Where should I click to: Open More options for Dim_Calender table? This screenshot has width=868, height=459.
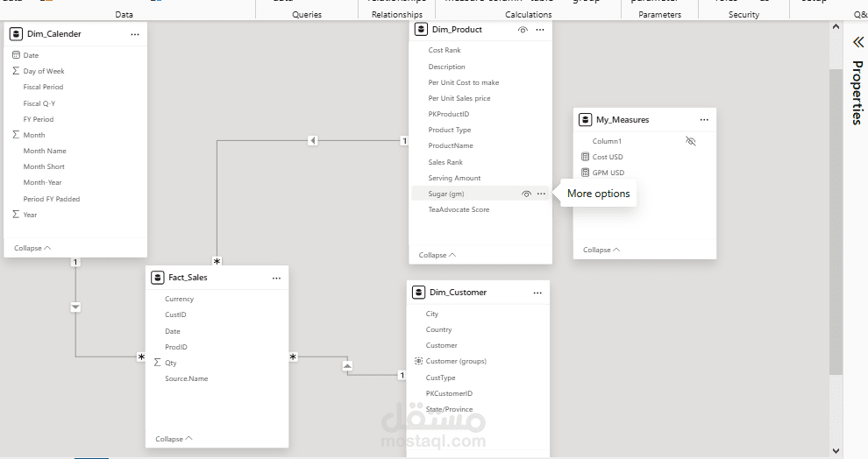point(135,34)
